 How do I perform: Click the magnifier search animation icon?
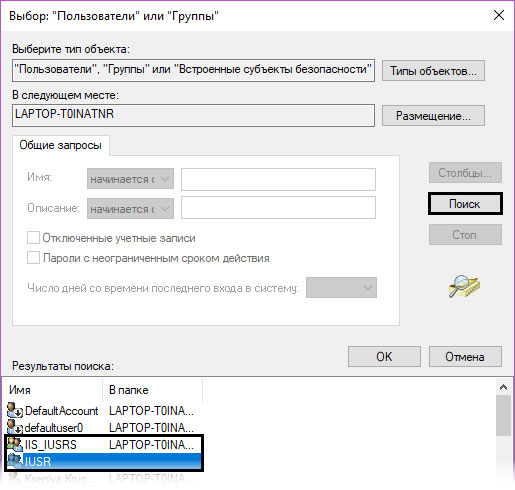tap(464, 286)
